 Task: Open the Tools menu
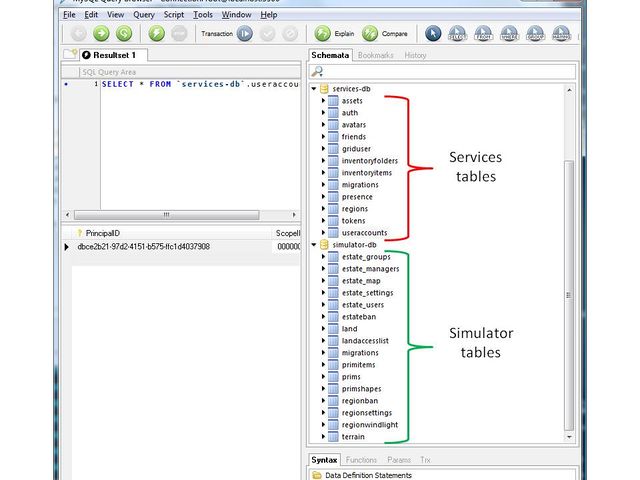pos(202,15)
